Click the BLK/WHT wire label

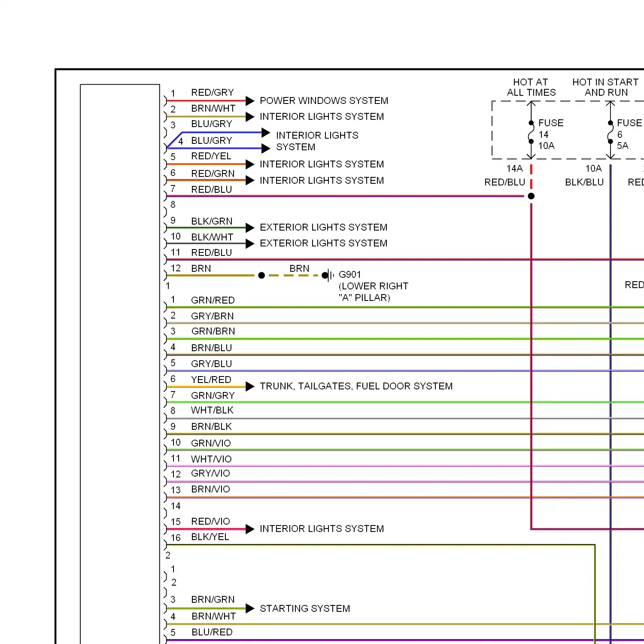212,237
